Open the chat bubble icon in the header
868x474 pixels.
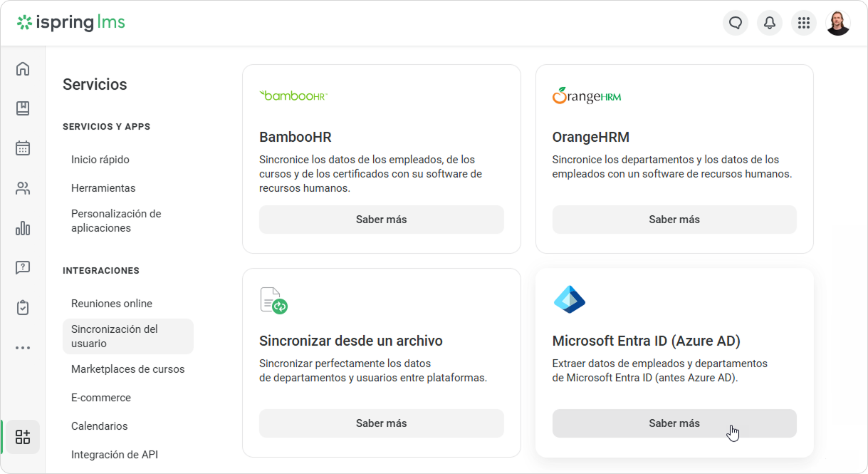(x=736, y=23)
